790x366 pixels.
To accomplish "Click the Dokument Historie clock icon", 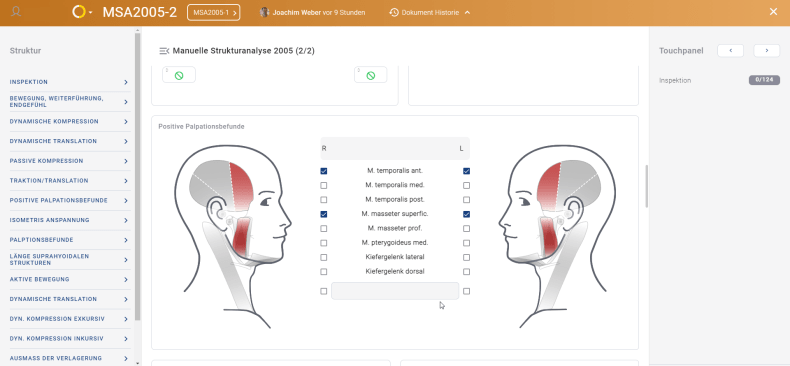I will click(394, 13).
